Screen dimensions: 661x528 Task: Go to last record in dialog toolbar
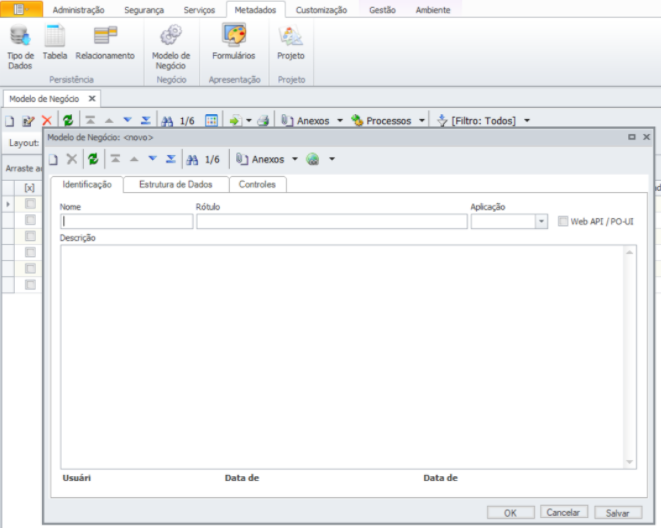point(171,159)
